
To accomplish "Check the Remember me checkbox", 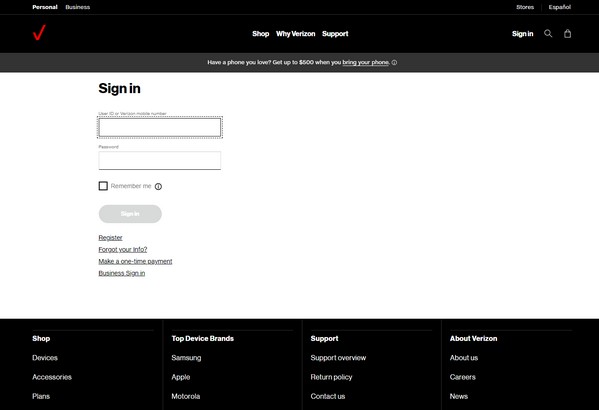I will pos(103,186).
